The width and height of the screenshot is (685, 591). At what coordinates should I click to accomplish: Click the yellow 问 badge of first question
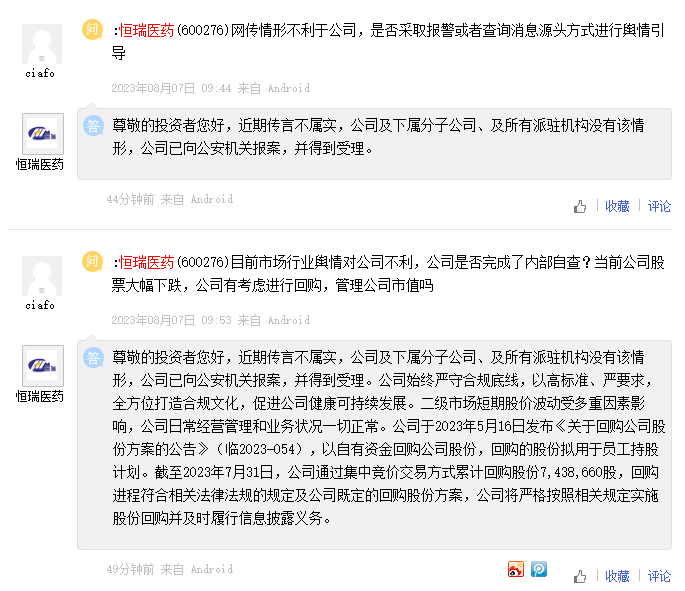tap(93, 31)
